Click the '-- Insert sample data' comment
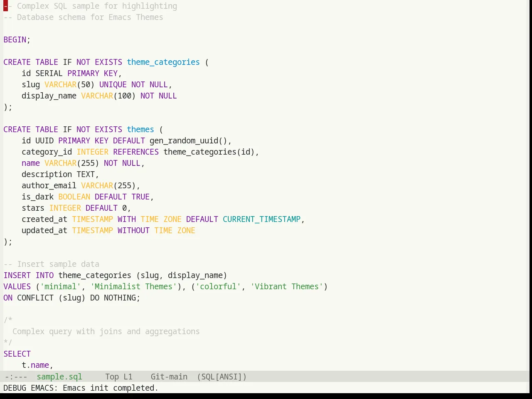The width and height of the screenshot is (532, 399). [x=52, y=264]
